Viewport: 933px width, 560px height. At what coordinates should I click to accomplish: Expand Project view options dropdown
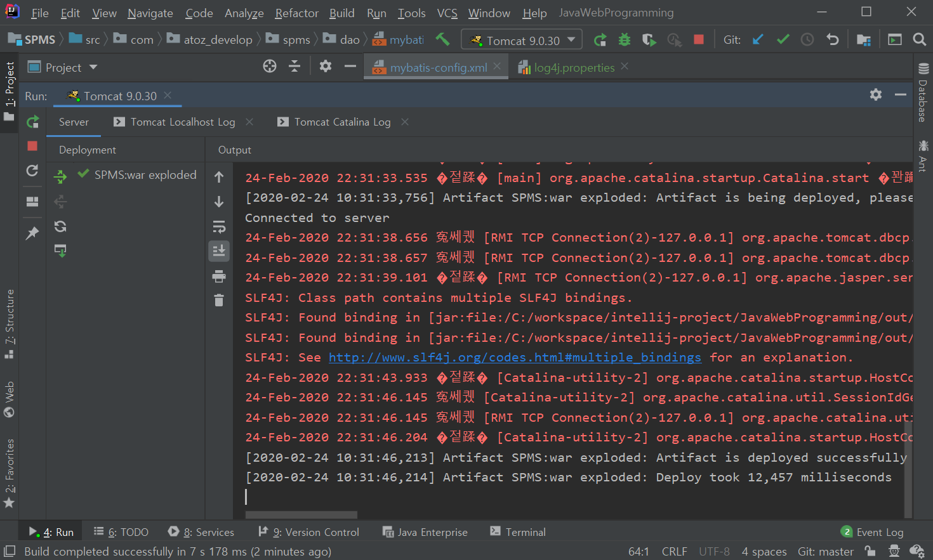(93, 67)
